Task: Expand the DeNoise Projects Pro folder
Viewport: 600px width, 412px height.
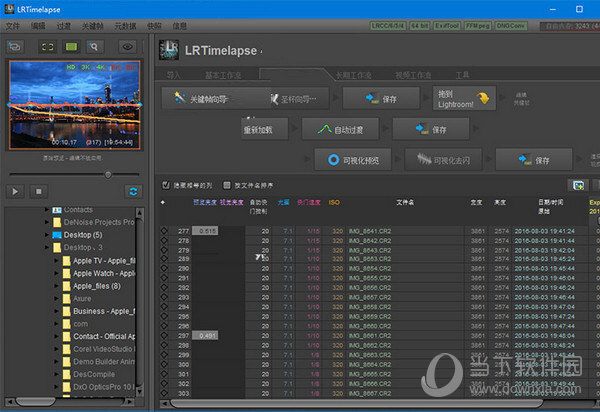Action: tap(47, 222)
